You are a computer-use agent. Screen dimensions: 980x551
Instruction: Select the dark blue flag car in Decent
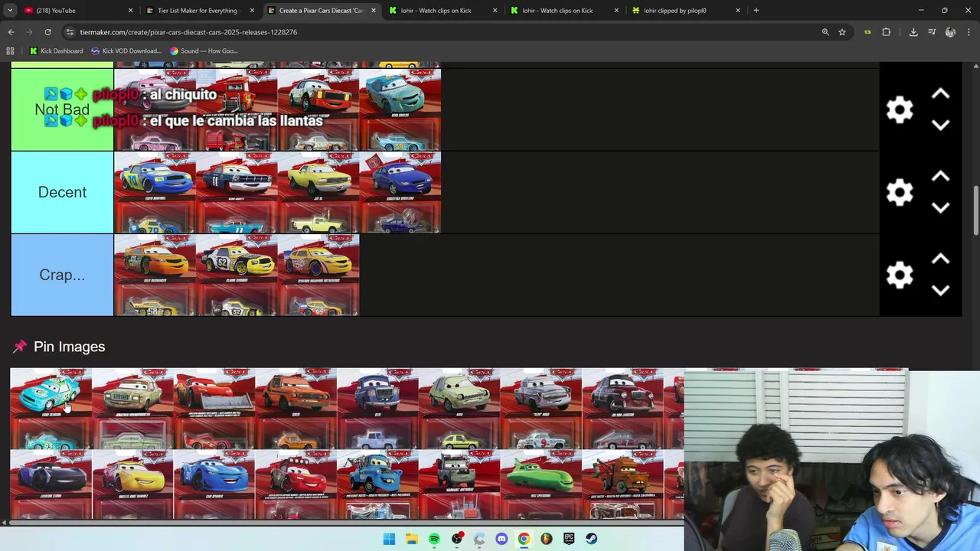(400, 192)
